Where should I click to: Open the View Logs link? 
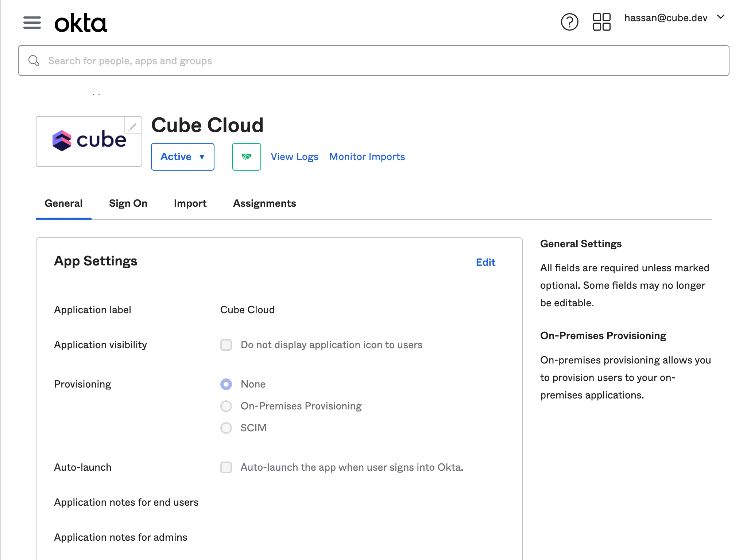coord(294,157)
